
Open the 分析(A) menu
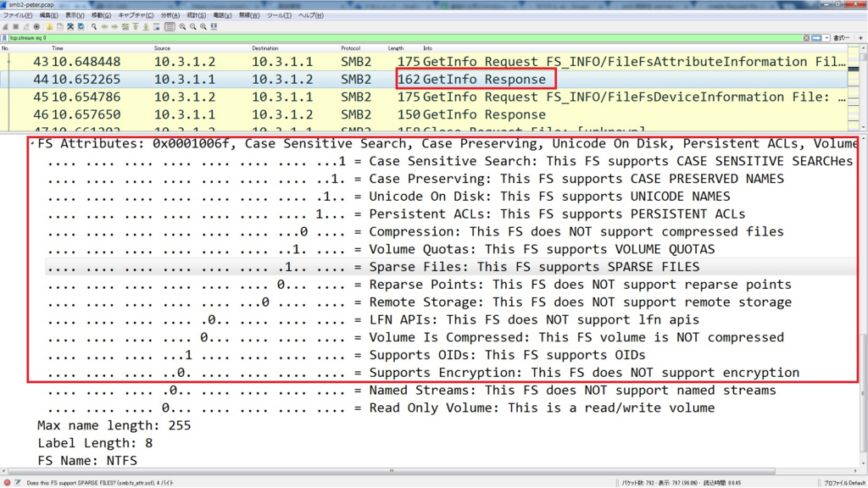pos(170,15)
